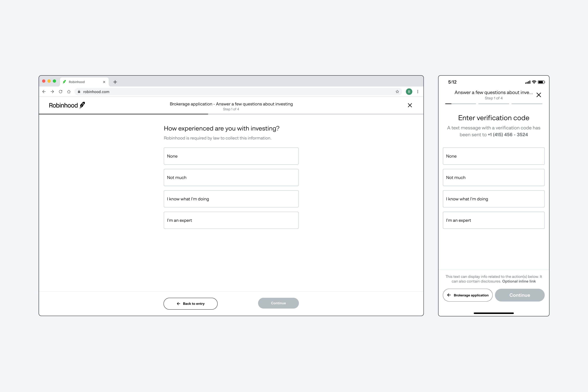Click the Enter verification code heading
588x392 pixels.
(x=493, y=118)
